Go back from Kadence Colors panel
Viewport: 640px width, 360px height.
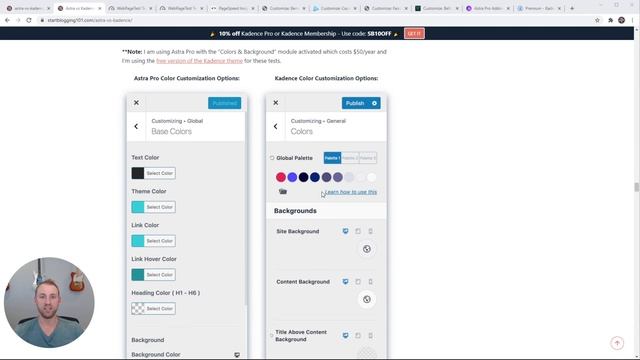pos(276,127)
